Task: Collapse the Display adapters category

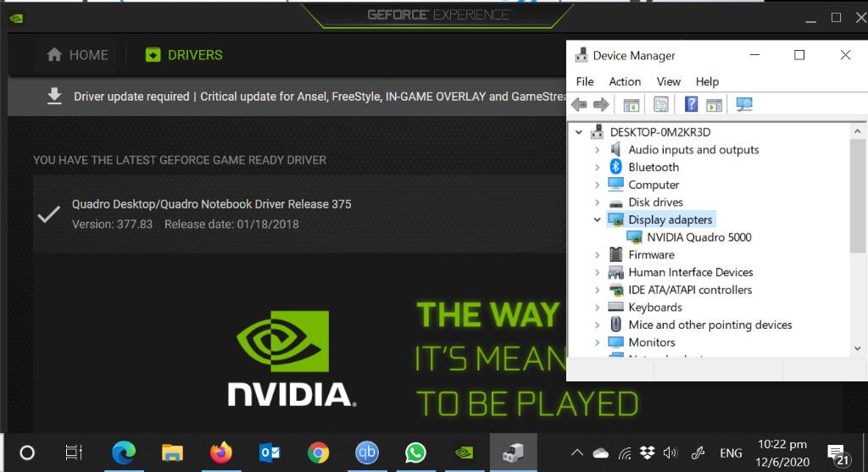Action: (x=597, y=219)
